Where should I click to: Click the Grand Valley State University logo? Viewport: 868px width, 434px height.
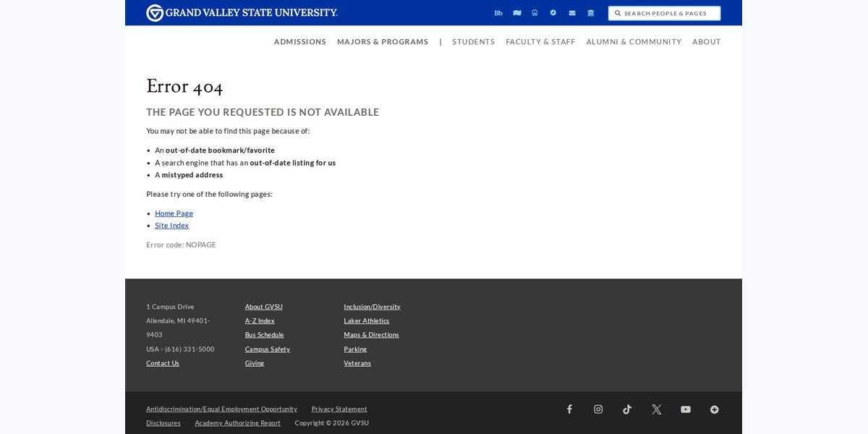coord(242,13)
